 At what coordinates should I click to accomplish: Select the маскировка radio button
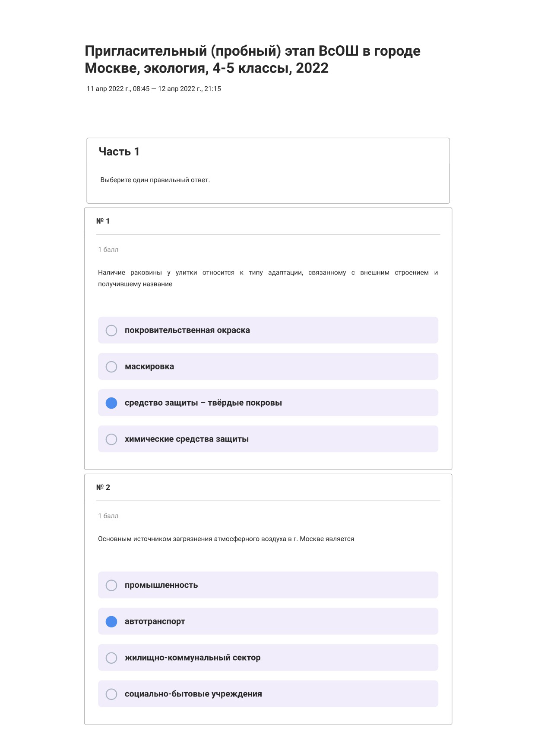click(x=111, y=367)
